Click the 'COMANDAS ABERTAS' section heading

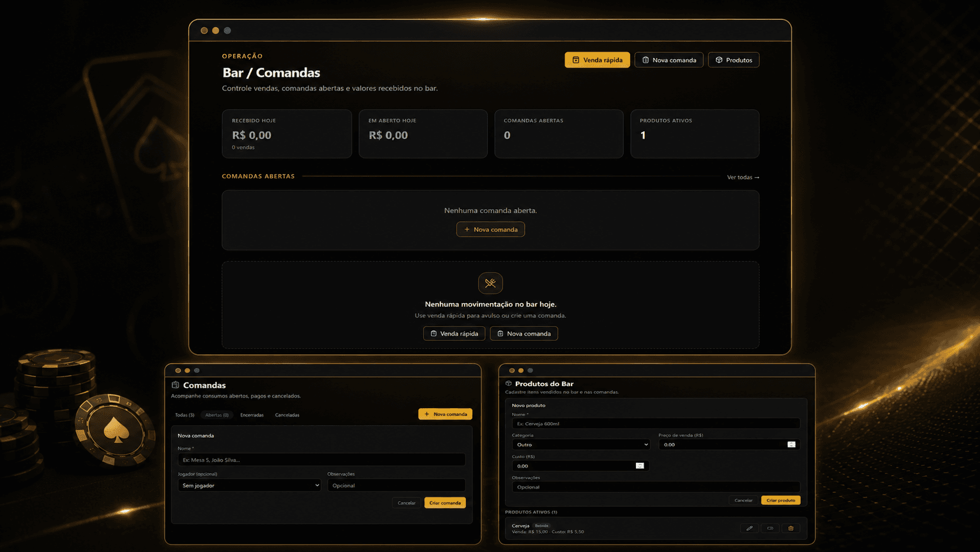tap(258, 176)
